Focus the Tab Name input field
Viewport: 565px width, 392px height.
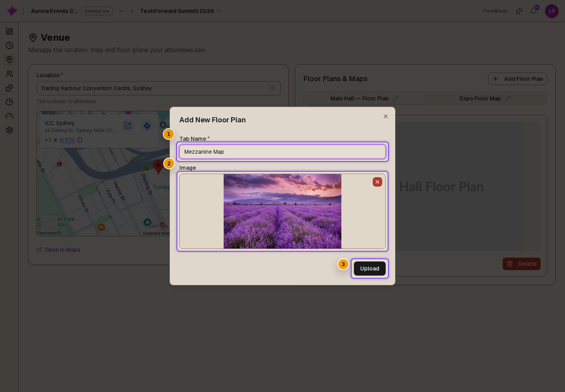[x=282, y=152]
